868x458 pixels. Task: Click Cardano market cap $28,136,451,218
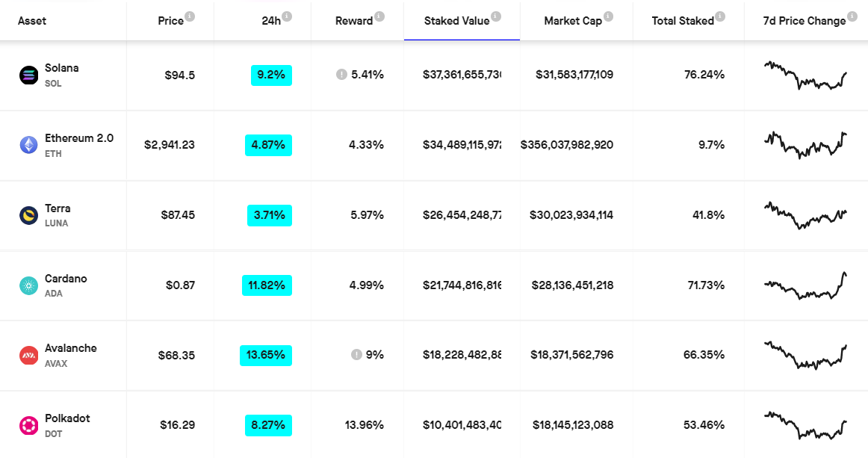(x=573, y=285)
